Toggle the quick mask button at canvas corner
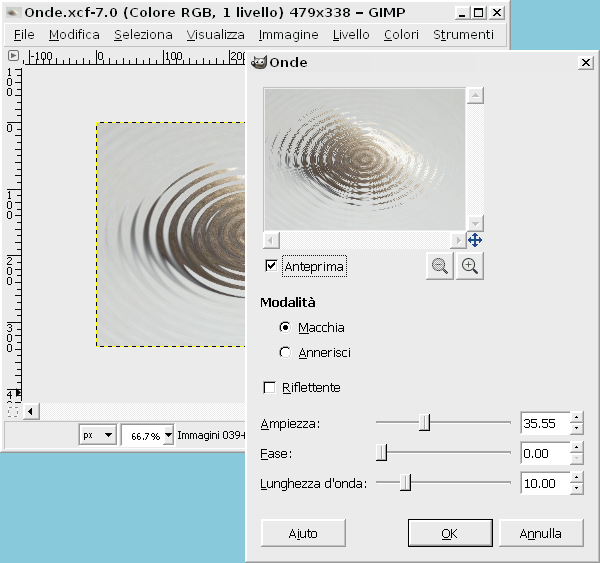Screen dimensions: 600x563 (13, 411)
